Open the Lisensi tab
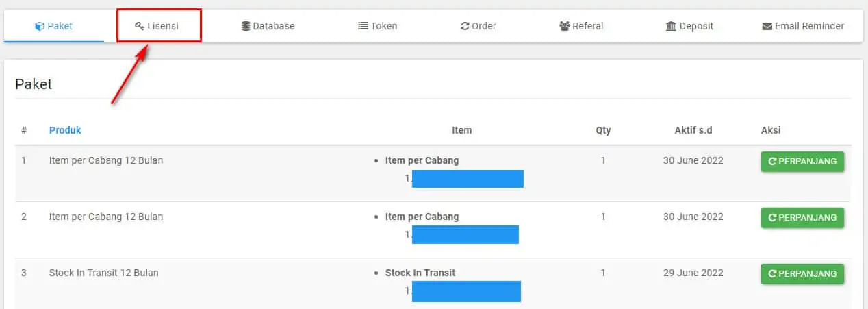 point(159,26)
